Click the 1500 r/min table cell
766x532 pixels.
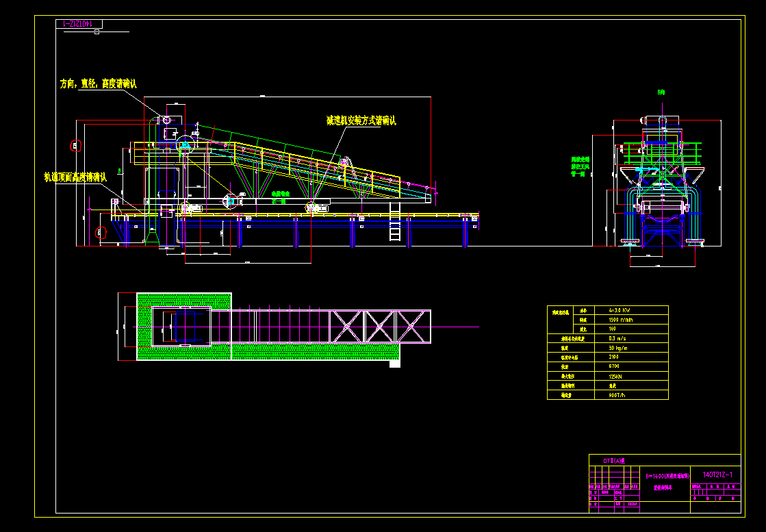click(x=631, y=320)
